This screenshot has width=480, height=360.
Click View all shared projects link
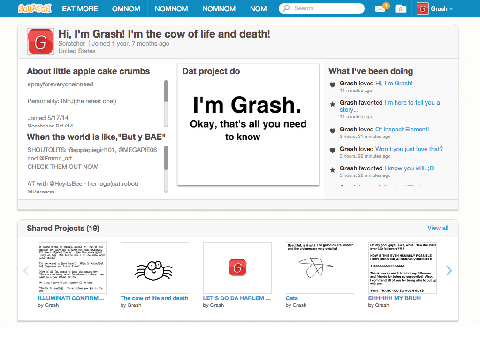437,228
